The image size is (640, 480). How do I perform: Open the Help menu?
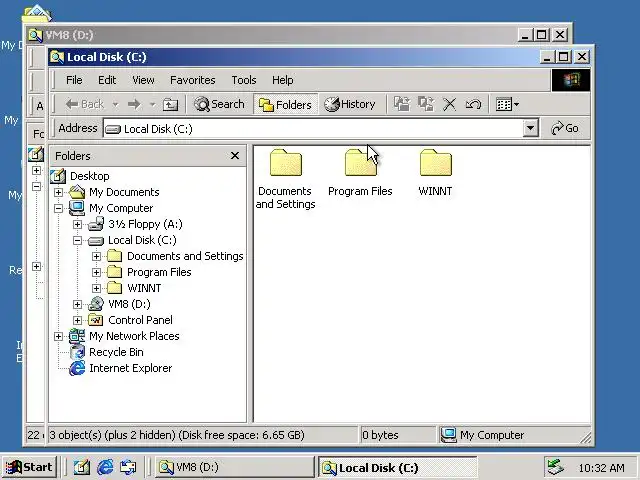click(x=282, y=80)
